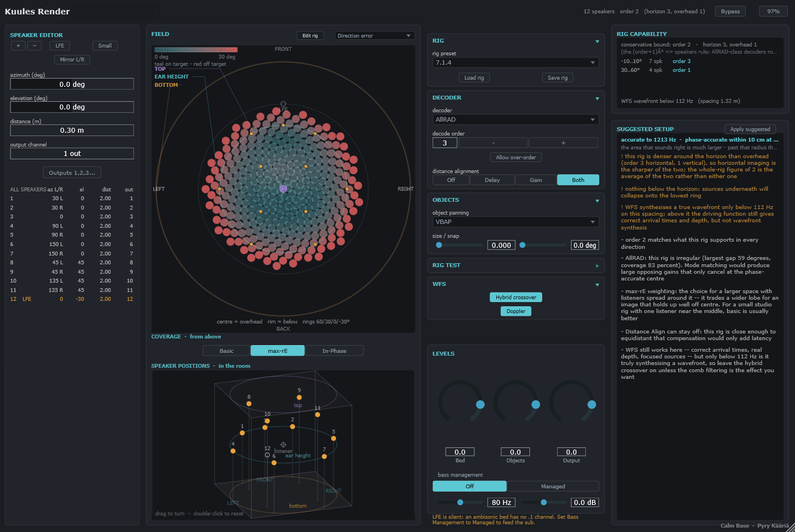Increase decode order with plus button
Viewport: 795px width, 532px height.
point(563,143)
